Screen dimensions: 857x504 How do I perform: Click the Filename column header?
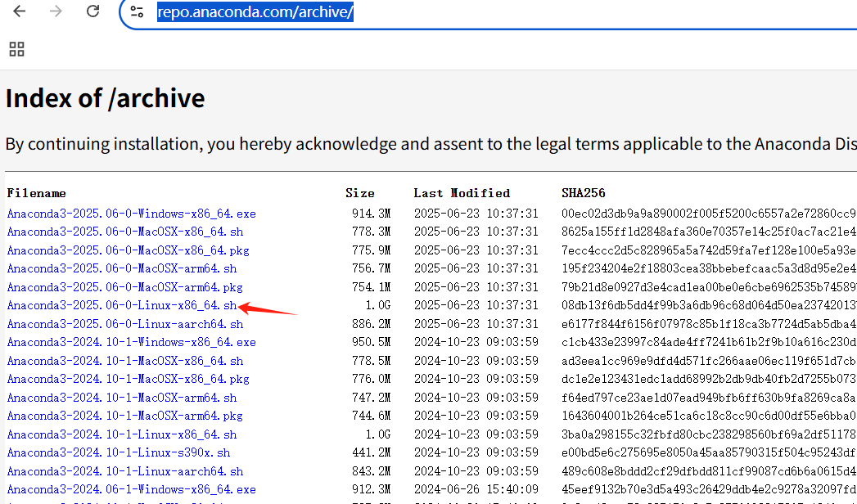click(36, 193)
